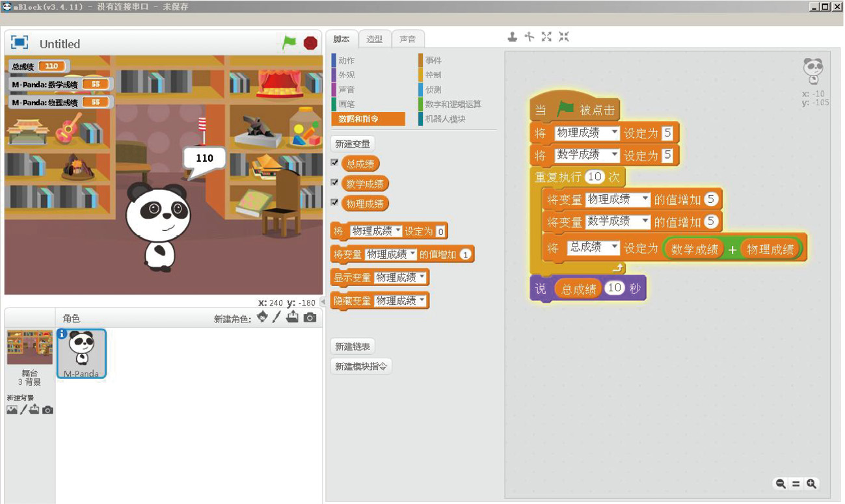Screen dimensions: 845x504
Task: Uncheck the 数学成绩 variable checkbox
Action: pyautogui.click(x=334, y=183)
